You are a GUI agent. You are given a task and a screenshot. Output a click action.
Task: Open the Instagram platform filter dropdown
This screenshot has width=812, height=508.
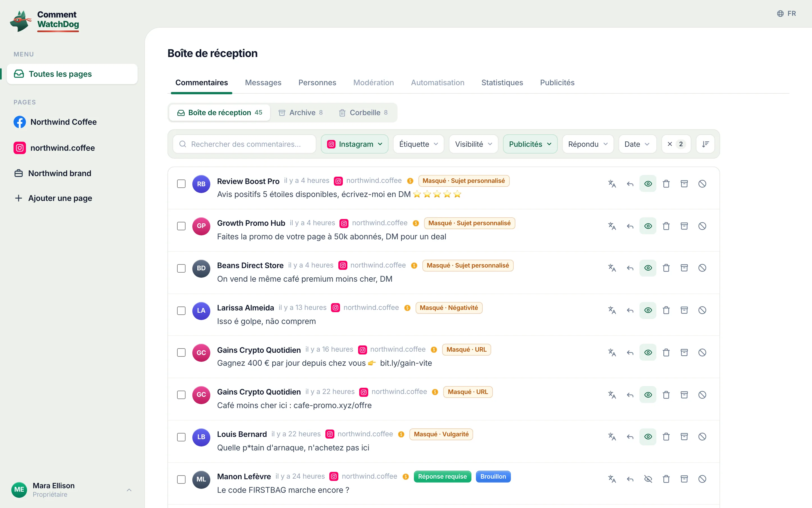355,144
